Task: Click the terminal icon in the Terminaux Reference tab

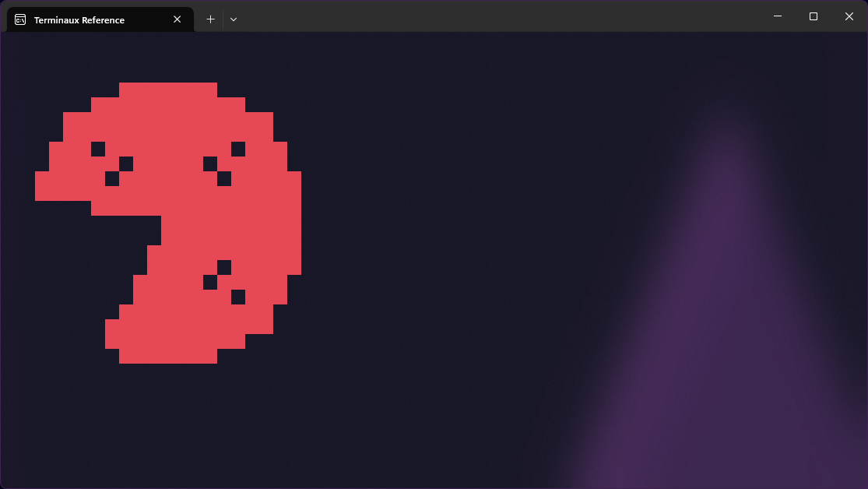Action: (x=20, y=19)
